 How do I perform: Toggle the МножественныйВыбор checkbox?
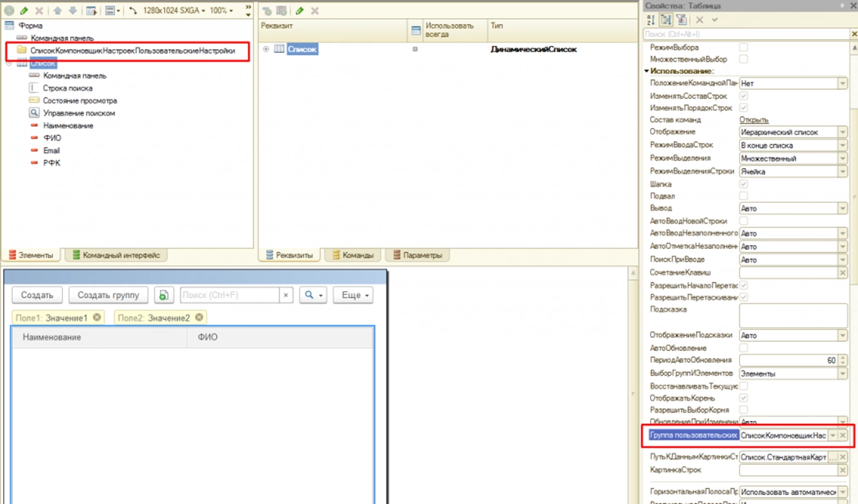click(743, 59)
